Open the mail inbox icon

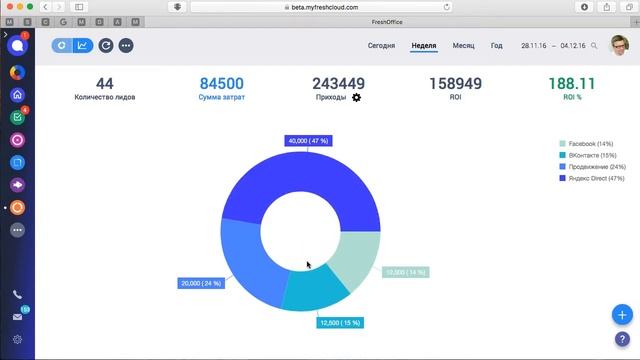coord(17,317)
